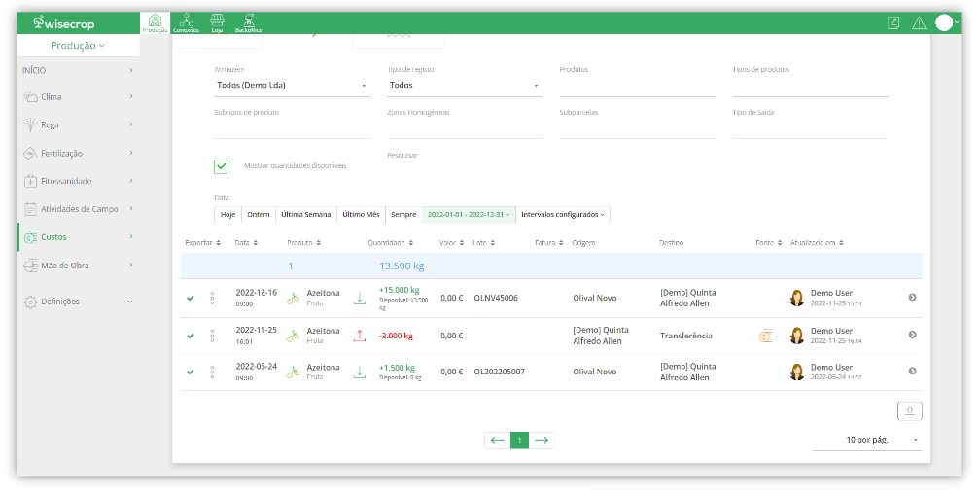Open the 2022-01-01 - 2022-12-31 date range dropdown
The image size is (980, 497).
click(x=469, y=214)
